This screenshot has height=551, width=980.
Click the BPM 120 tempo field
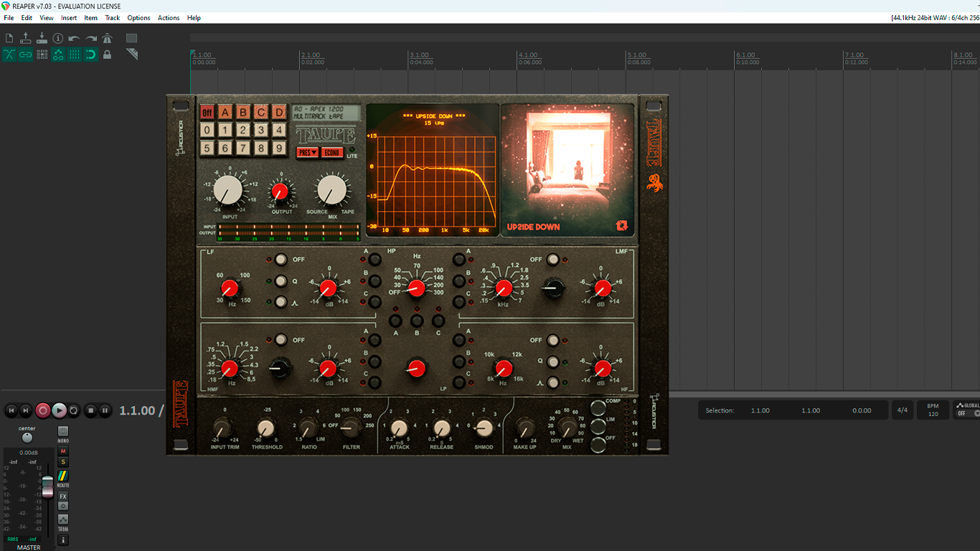(x=933, y=410)
